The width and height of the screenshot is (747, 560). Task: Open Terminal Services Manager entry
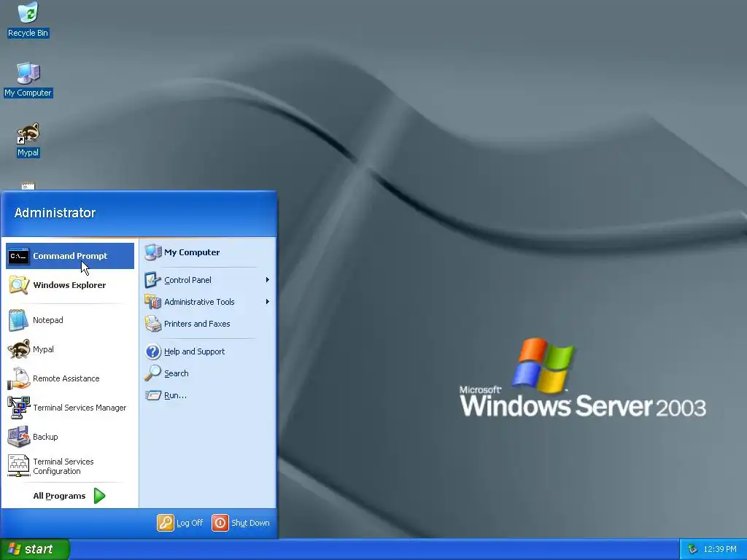(70, 408)
